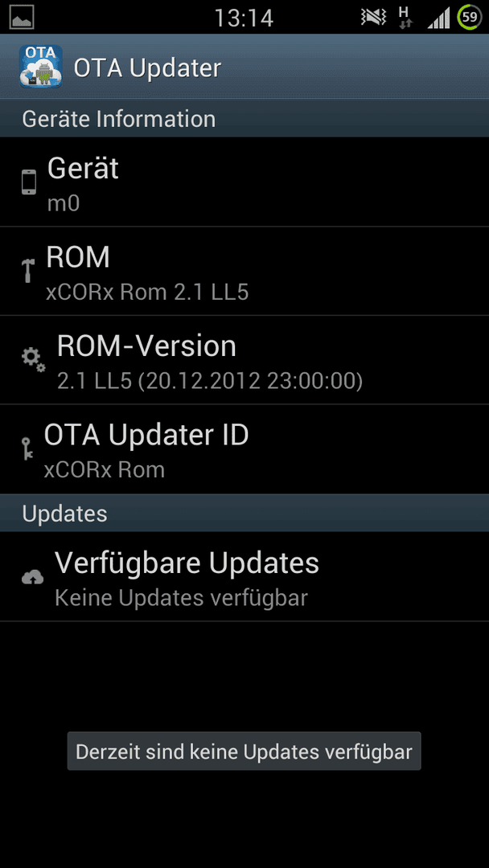Select the ROM-Version list item
The height and width of the screenshot is (868, 489).
(244, 360)
